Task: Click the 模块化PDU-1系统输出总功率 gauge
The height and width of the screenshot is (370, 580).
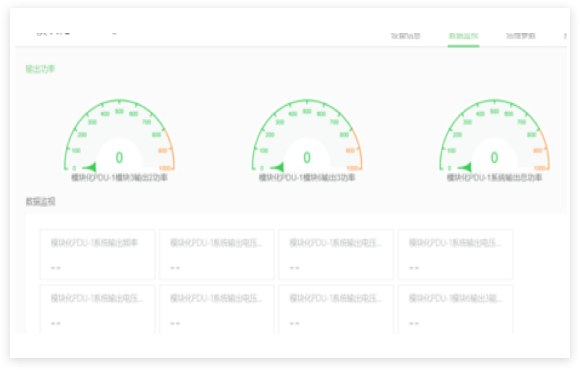Action: click(x=495, y=135)
